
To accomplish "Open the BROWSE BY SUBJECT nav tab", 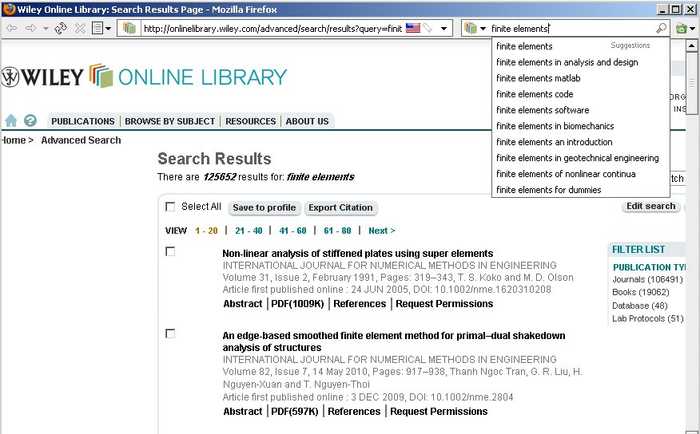I will pos(170,121).
